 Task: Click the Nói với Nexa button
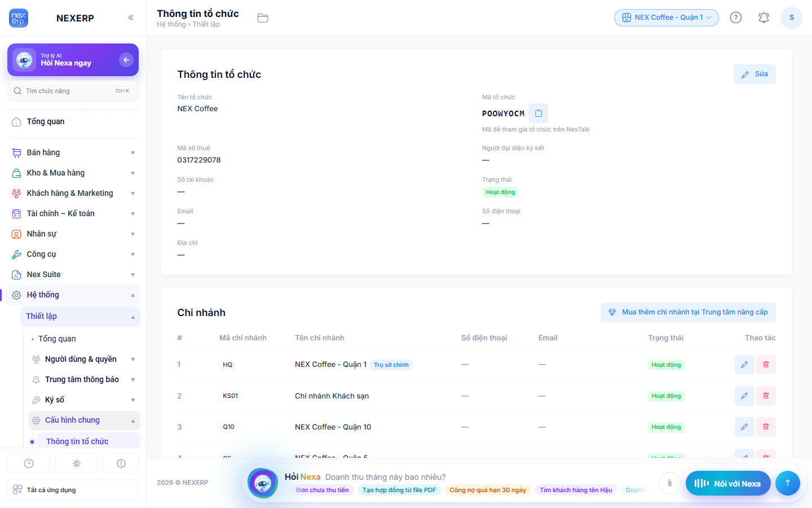click(728, 483)
